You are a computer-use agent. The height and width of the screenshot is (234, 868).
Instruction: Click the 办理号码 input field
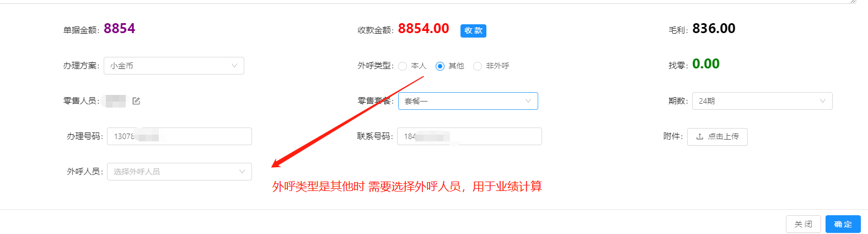pos(179,136)
